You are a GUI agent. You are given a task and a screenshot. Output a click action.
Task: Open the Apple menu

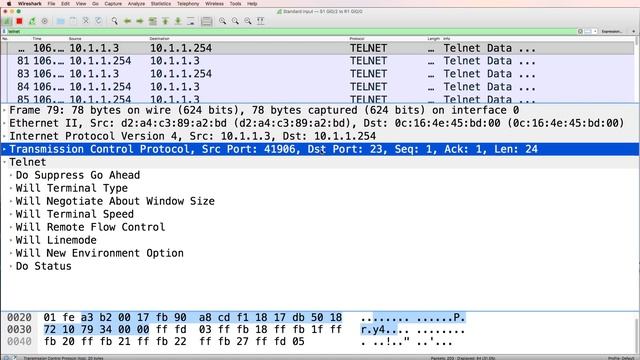(x=9, y=4)
